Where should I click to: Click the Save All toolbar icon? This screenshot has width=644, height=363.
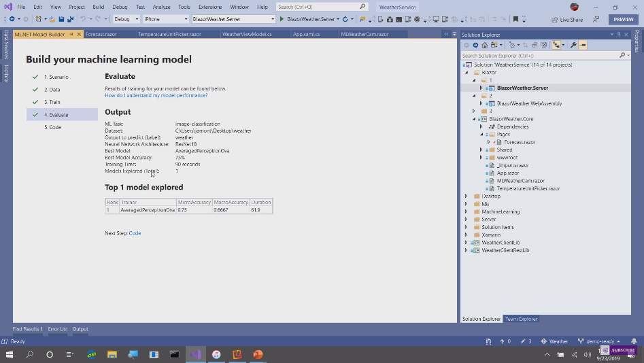[70, 19]
